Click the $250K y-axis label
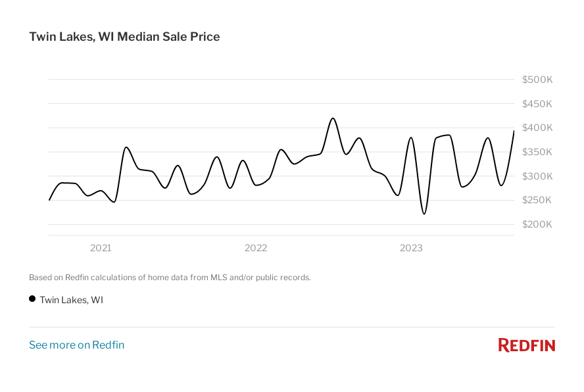Viewport: 584px width, 392px height. [x=537, y=200]
